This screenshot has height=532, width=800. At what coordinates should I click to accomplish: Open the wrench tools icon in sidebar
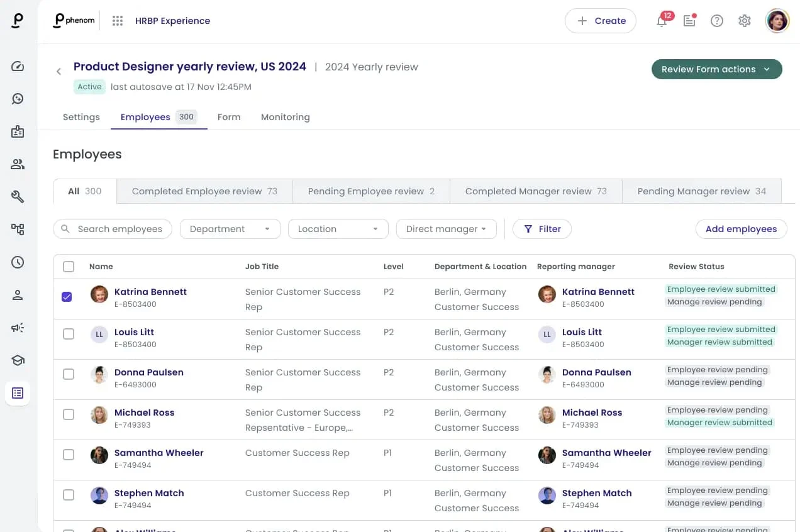(x=18, y=197)
